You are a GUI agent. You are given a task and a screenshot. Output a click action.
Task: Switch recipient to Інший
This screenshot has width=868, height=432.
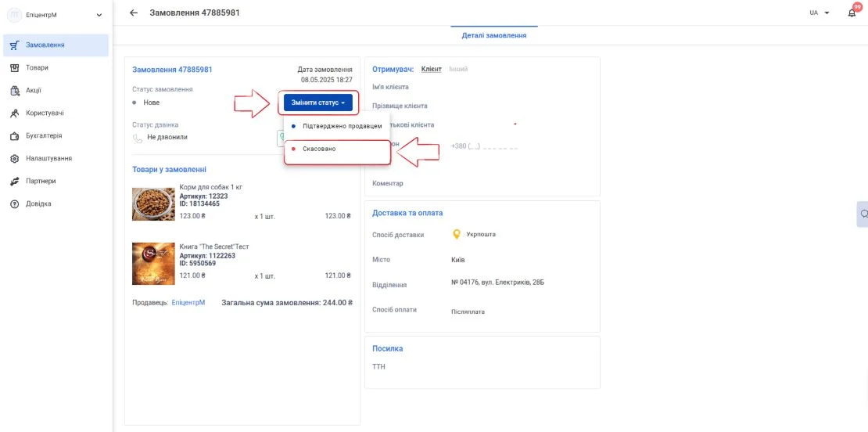tap(458, 69)
